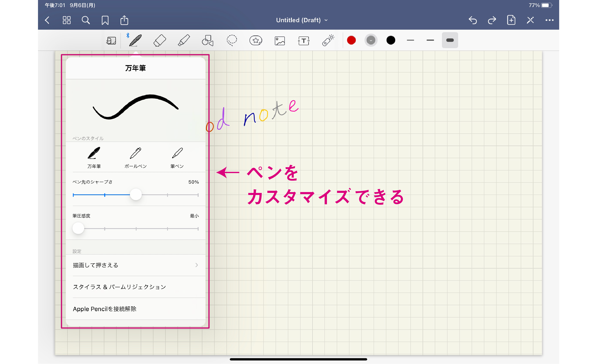
Task: Open the share export icon
Action: [x=124, y=20]
